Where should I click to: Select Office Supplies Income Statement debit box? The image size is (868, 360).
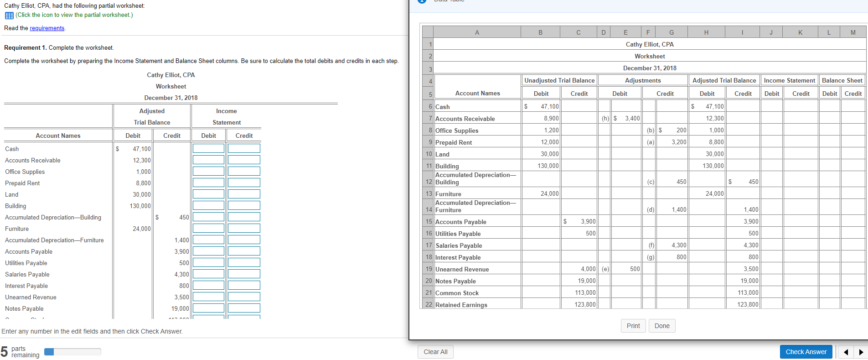click(x=208, y=171)
